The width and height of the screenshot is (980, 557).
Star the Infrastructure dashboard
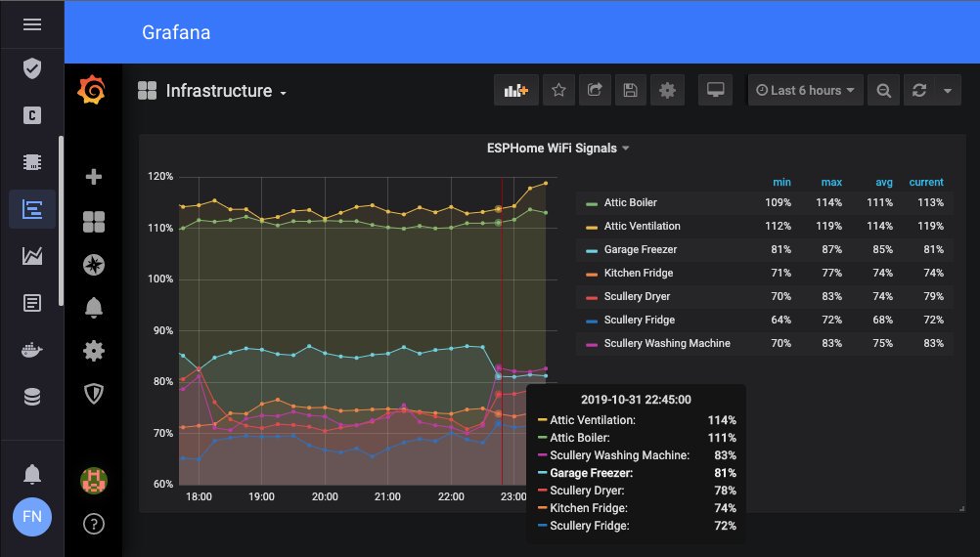click(558, 91)
